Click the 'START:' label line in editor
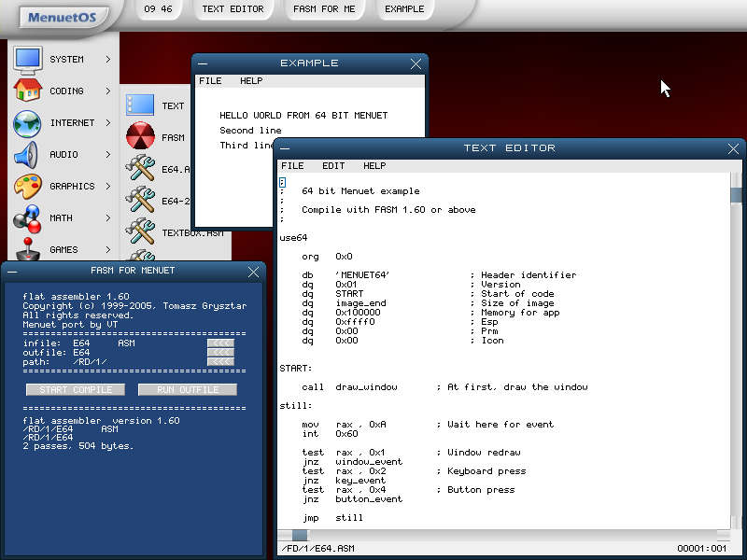 (x=296, y=369)
